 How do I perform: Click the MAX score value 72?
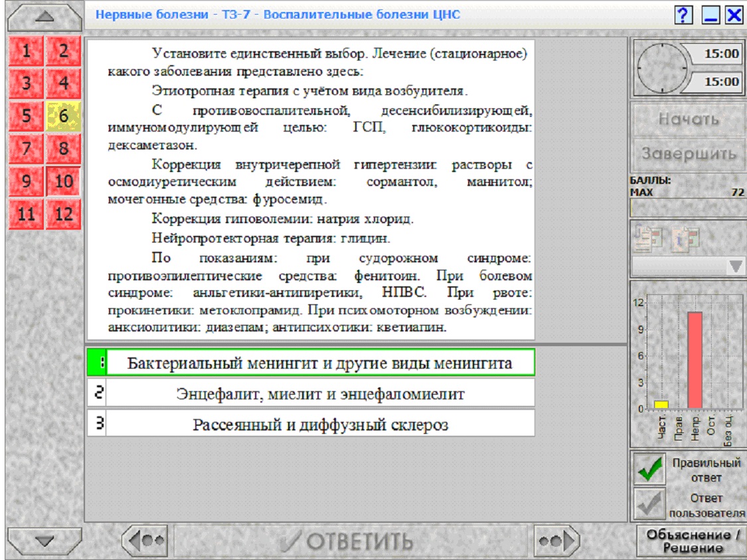(x=738, y=193)
